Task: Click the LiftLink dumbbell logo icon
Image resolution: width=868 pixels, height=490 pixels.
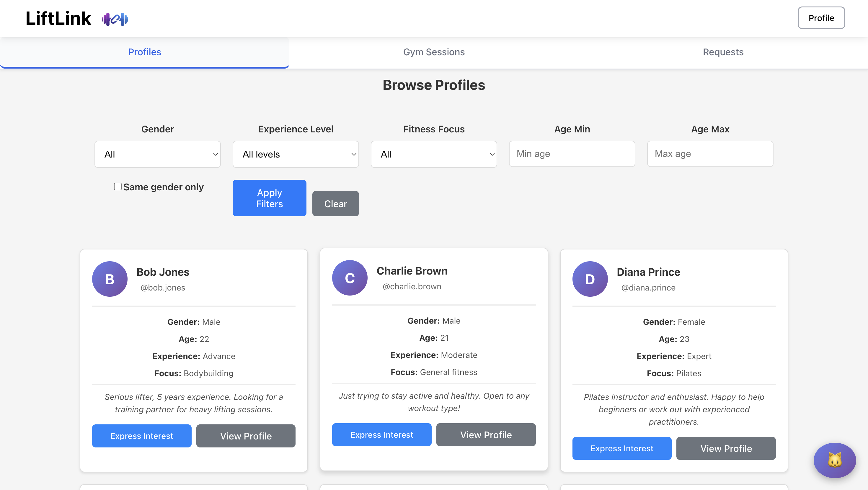Action: [x=115, y=19]
